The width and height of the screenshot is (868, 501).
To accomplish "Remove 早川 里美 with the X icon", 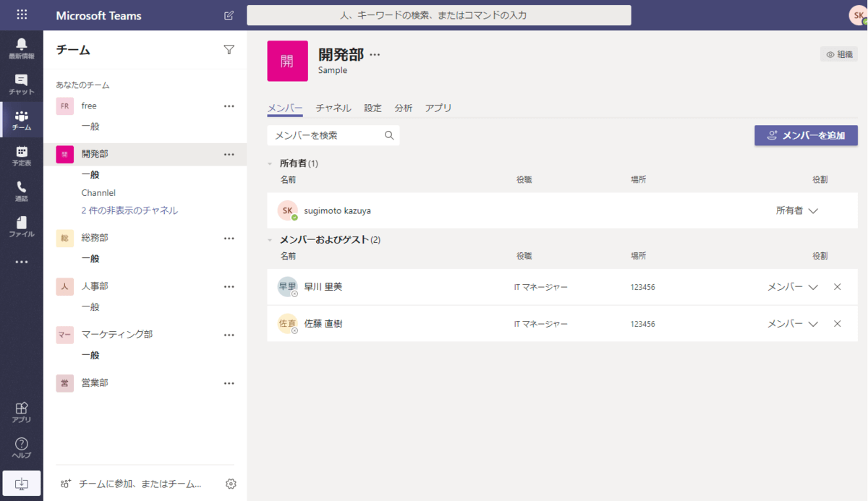I will pyautogui.click(x=838, y=287).
